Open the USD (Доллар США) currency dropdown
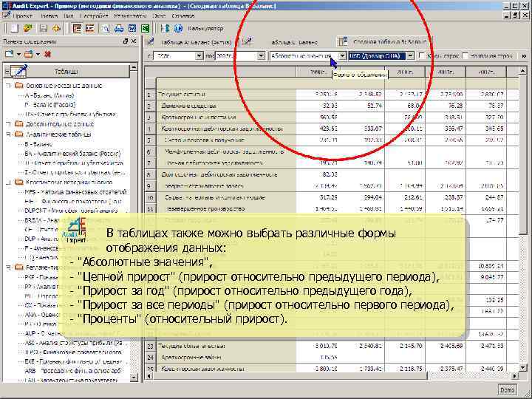This screenshot has width=532, height=399. coord(410,55)
